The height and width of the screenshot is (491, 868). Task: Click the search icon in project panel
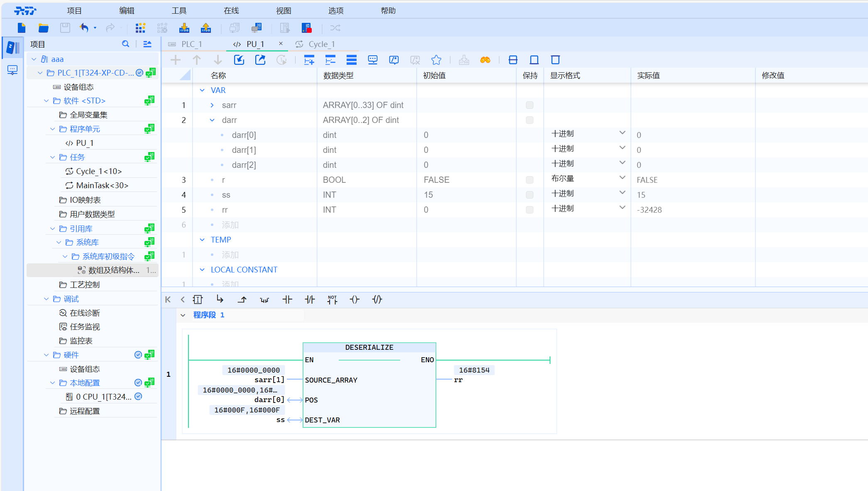click(125, 44)
